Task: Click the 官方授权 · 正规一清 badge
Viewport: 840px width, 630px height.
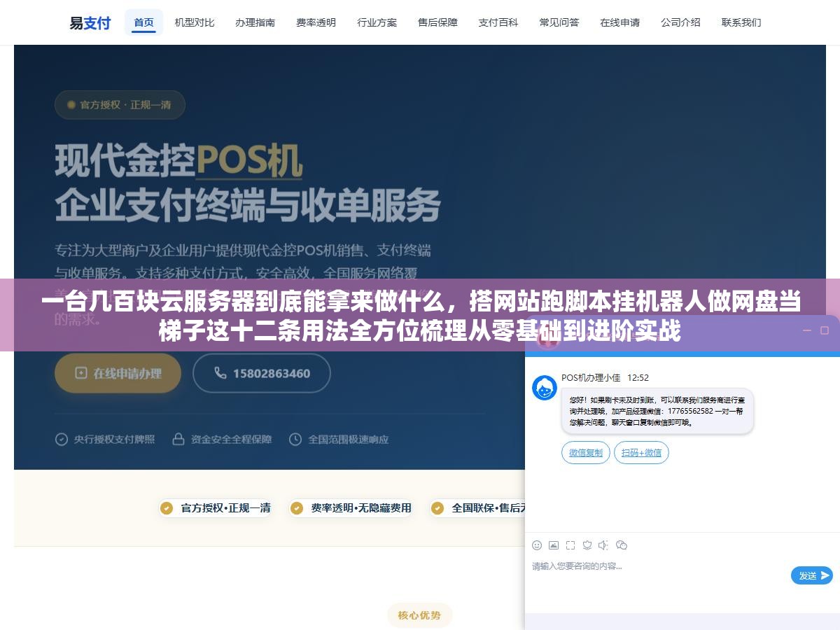Action: pos(120,105)
